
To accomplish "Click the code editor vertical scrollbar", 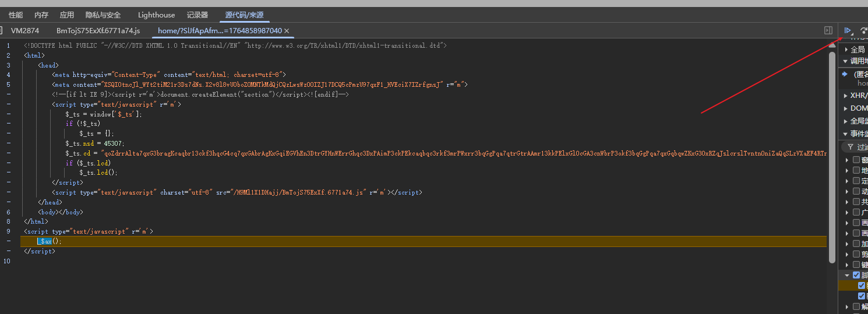I will (x=833, y=157).
